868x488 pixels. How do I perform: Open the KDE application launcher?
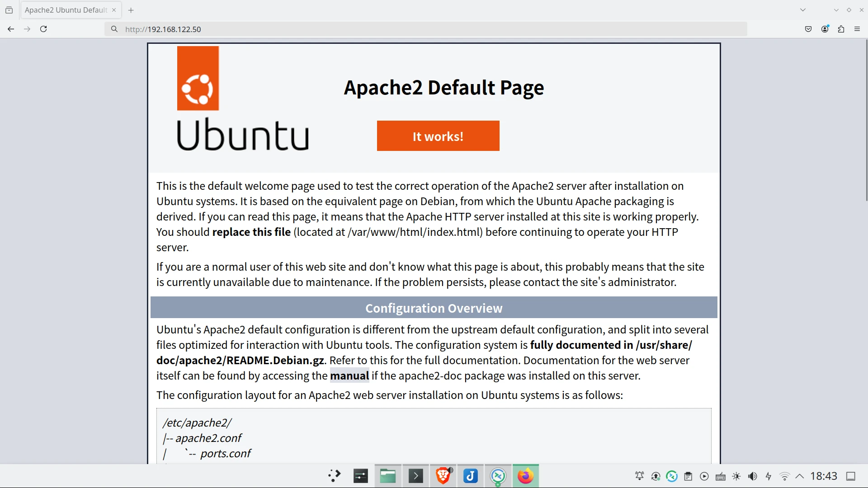pyautogui.click(x=334, y=476)
